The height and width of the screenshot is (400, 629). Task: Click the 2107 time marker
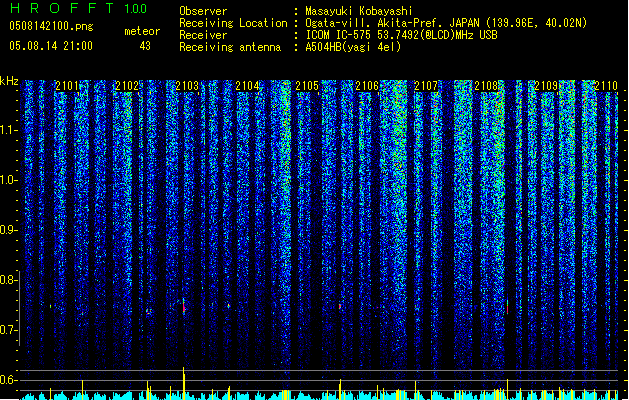coord(426,86)
